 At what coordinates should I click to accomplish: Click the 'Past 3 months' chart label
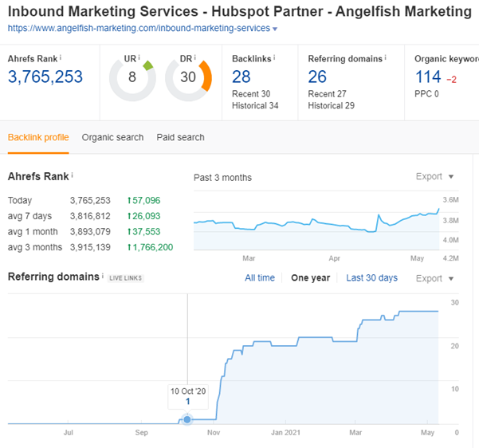(222, 178)
